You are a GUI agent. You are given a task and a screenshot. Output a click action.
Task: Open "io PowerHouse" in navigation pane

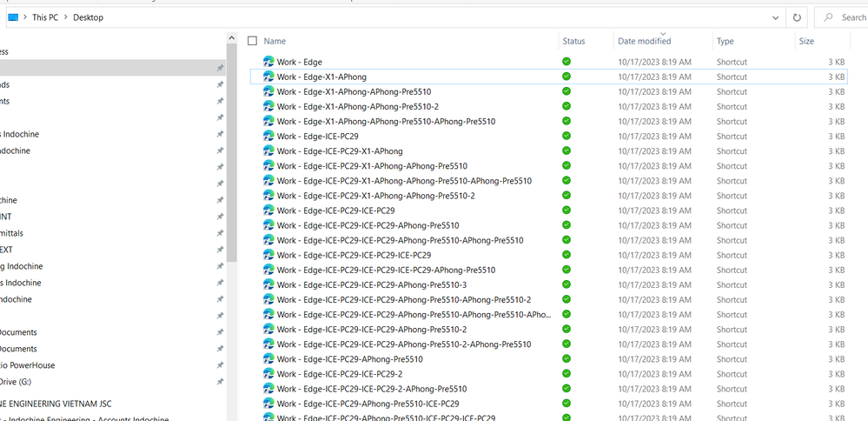27,365
